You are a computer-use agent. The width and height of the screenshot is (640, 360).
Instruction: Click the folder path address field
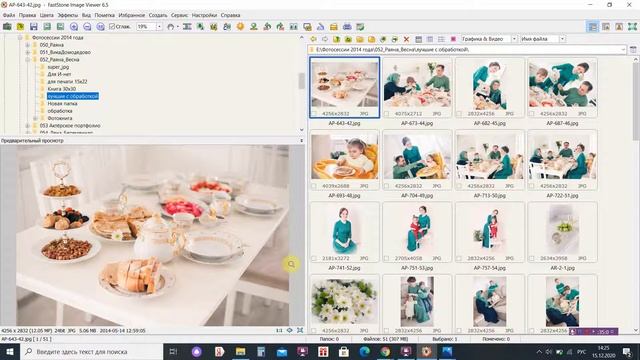tap(467, 50)
